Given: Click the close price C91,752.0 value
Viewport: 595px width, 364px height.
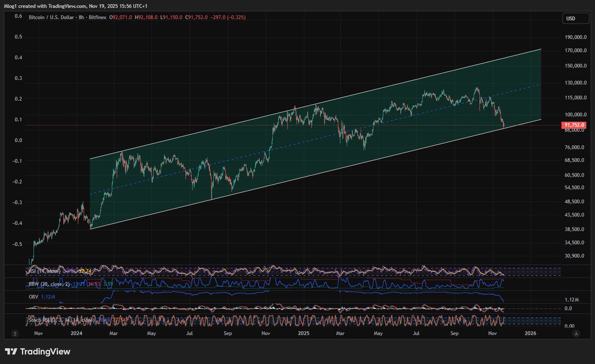Looking at the screenshot, I should click(197, 17).
